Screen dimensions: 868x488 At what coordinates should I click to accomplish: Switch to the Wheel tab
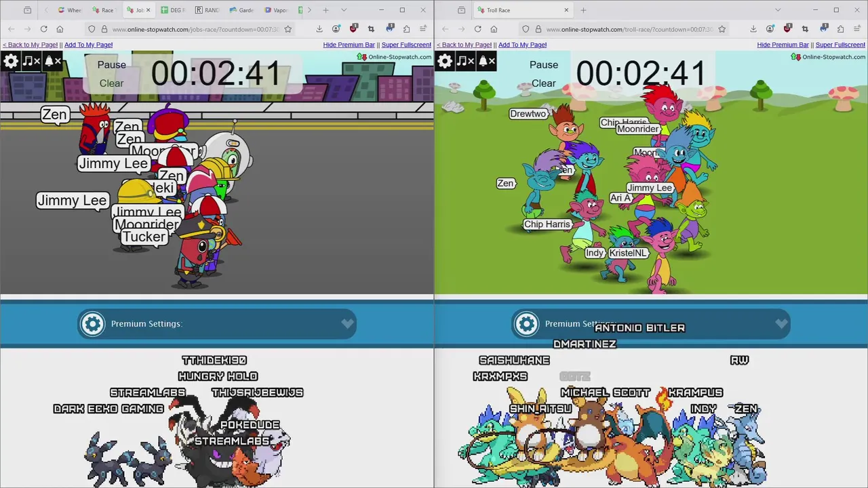tap(70, 10)
